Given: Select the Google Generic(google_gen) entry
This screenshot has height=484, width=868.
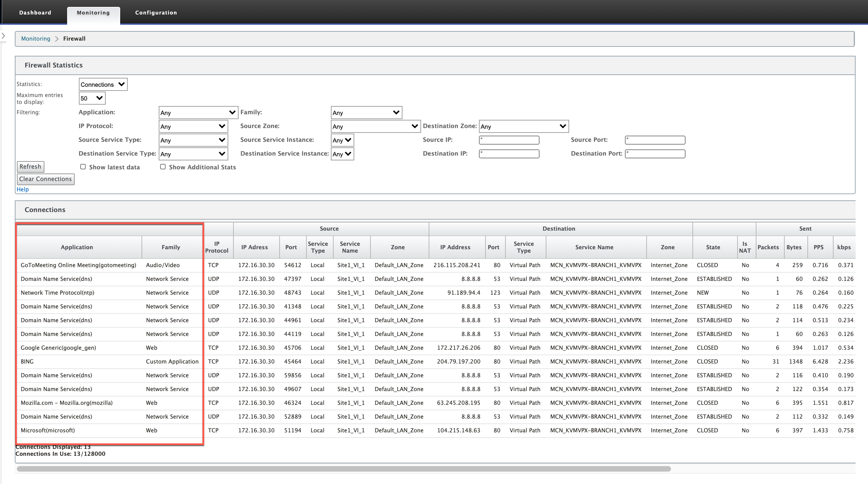Looking at the screenshot, I should tap(59, 348).
